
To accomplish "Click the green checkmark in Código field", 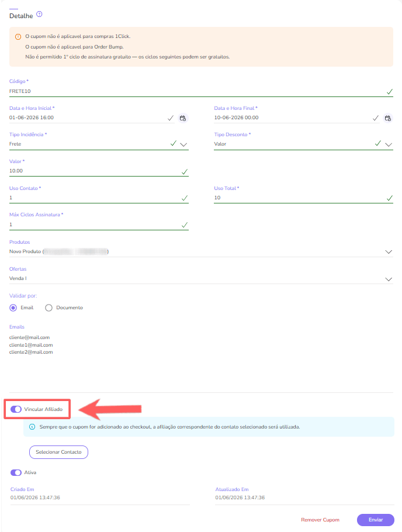I will [x=390, y=92].
